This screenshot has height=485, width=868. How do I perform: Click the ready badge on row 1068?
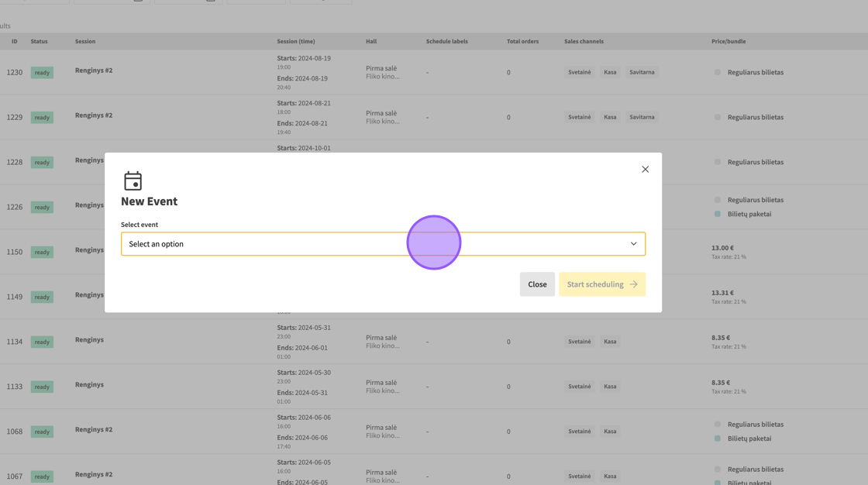(42, 432)
